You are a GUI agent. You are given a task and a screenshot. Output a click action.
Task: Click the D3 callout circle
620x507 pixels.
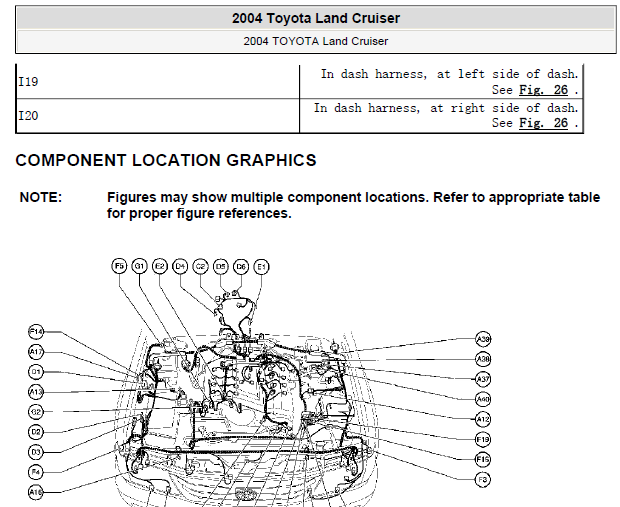click(x=36, y=452)
